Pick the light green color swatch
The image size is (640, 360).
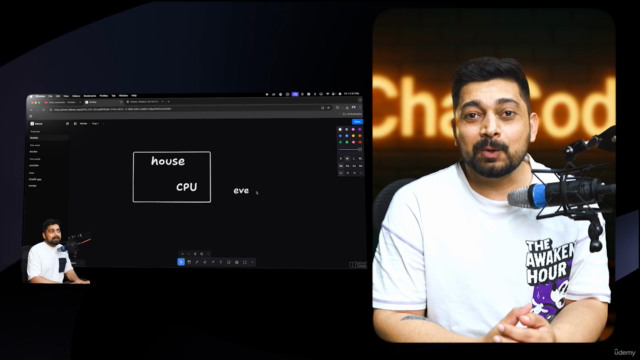pos(347,142)
